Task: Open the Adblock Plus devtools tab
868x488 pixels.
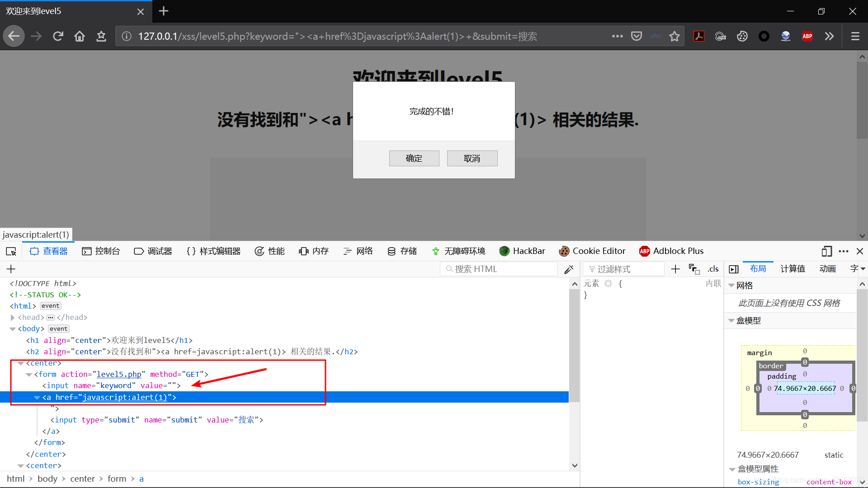Action: tap(672, 251)
